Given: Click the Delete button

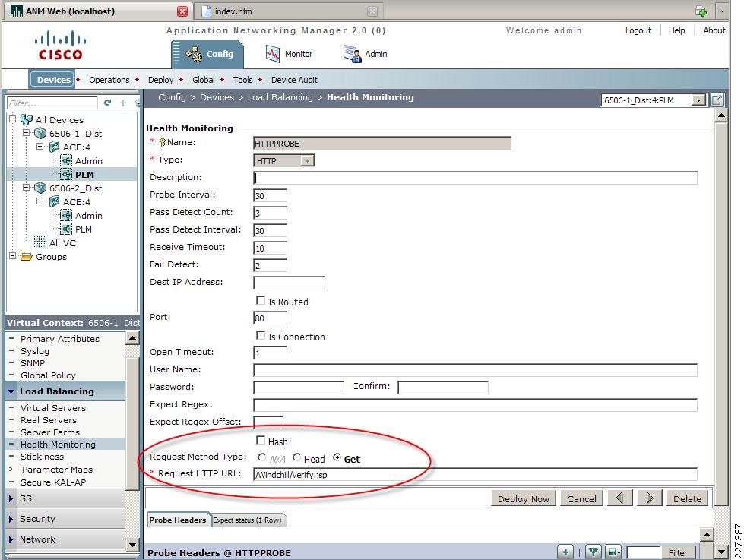Looking at the screenshot, I should pyautogui.click(x=686, y=498).
